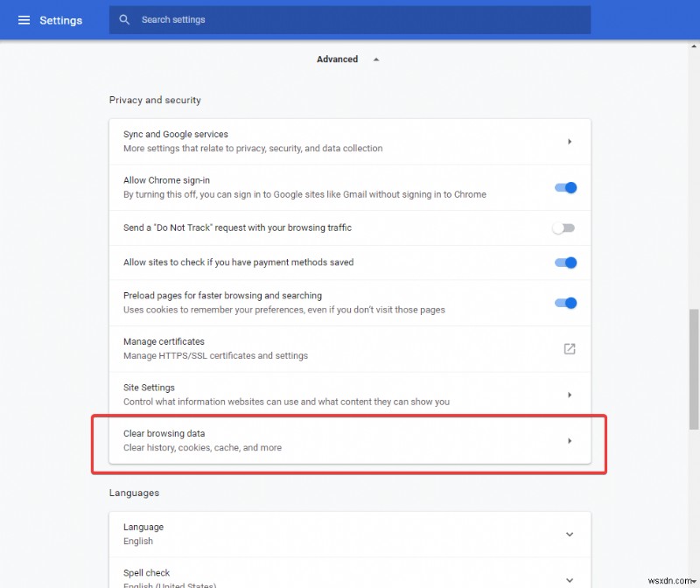Image resolution: width=700 pixels, height=588 pixels.
Task: Click the arrow icon on Clear browsing data
Action: click(570, 441)
